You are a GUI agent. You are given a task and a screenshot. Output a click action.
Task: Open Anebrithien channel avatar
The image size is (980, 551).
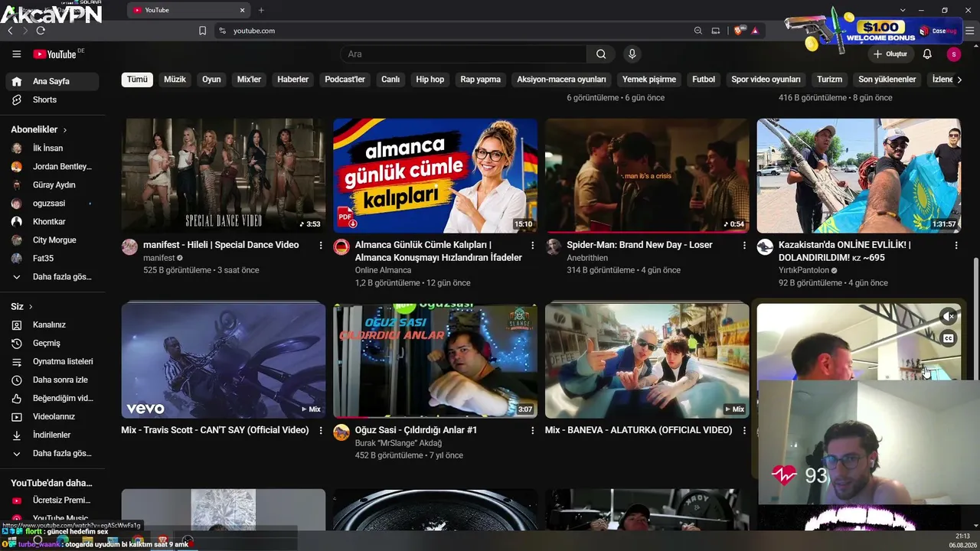554,246
